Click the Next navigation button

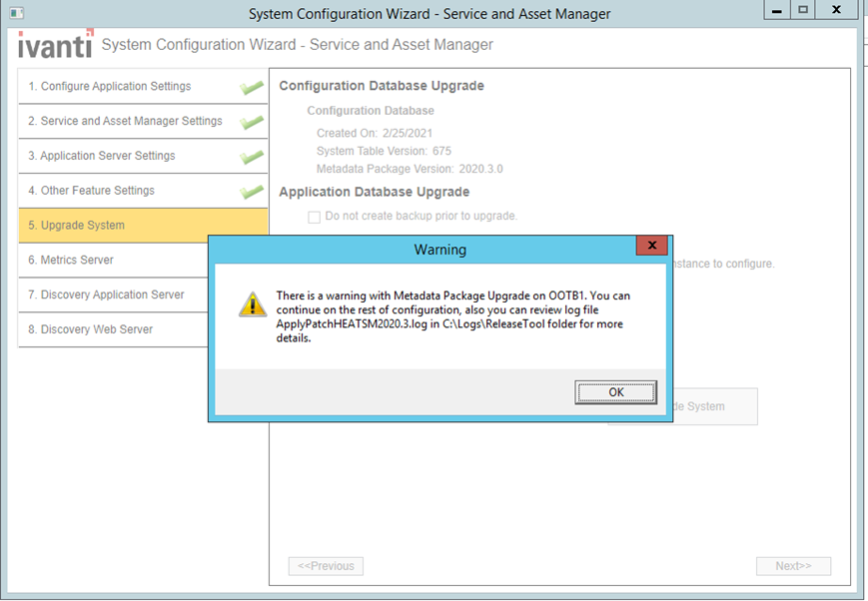tap(793, 566)
